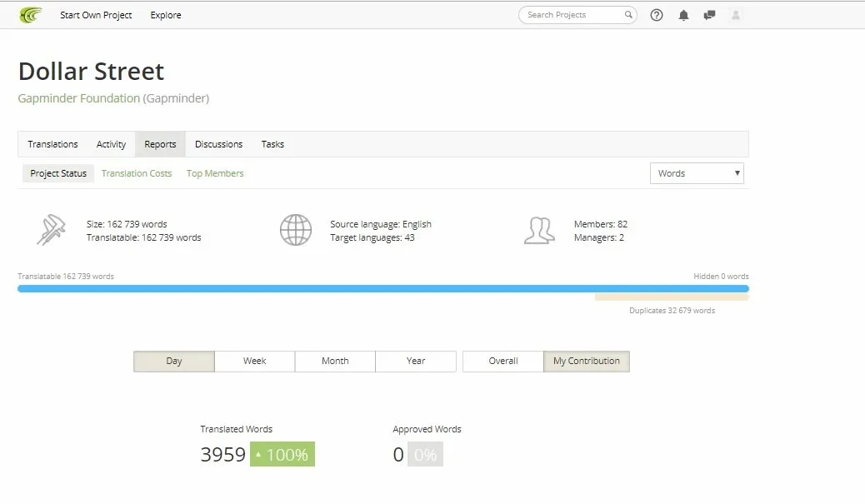Image resolution: width=865 pixels, height=504 pixels.
Task: Select the Year period toggle
Action: [415, 362]
